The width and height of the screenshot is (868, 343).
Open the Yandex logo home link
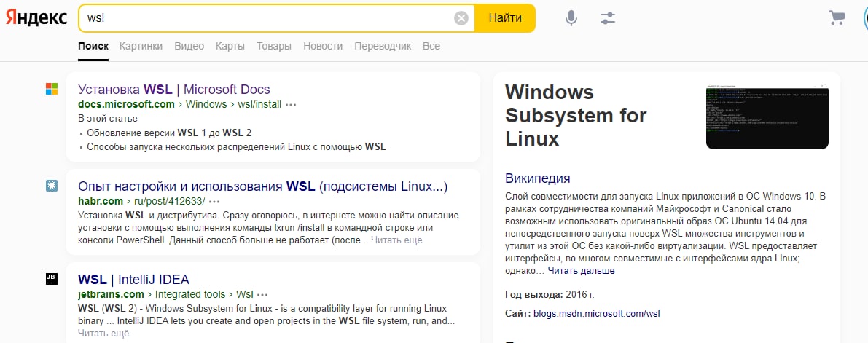point(36,18)
